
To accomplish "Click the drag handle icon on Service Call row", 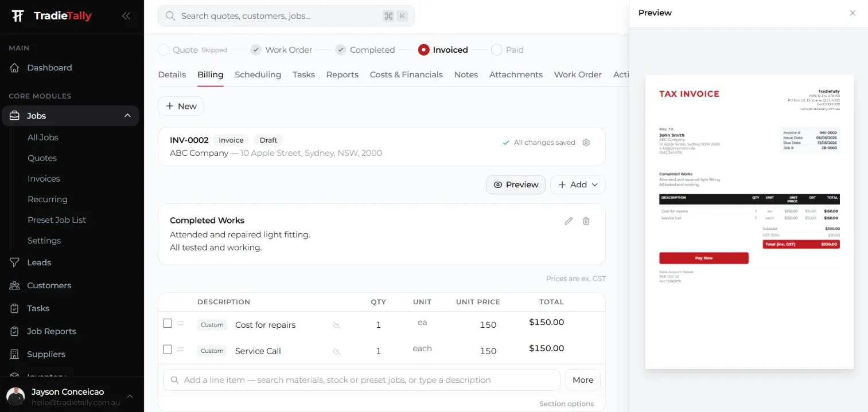I will coord(180,350).
